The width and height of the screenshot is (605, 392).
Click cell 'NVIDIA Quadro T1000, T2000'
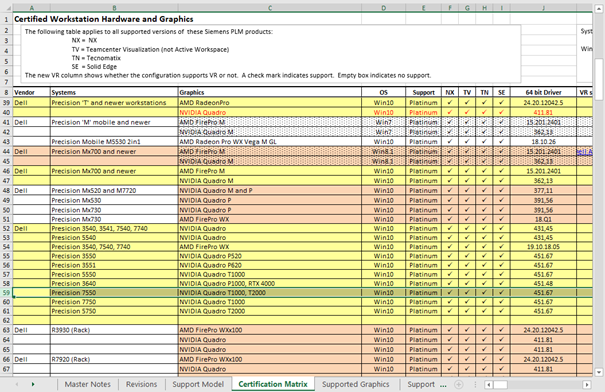[270, 292]
